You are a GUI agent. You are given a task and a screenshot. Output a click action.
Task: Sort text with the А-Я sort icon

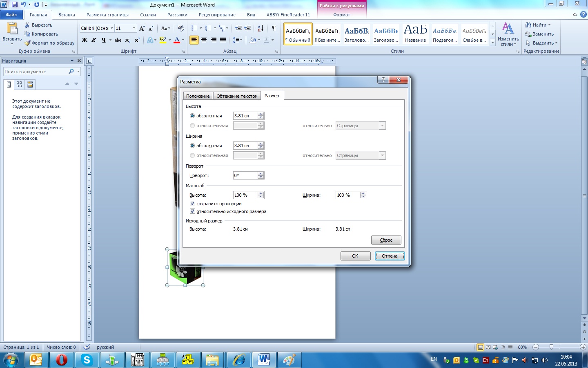click(260, 28)
